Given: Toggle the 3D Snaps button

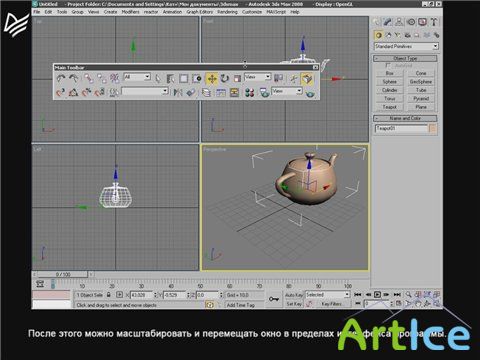Looking at the screenshot, I should (x=61, y=92).
